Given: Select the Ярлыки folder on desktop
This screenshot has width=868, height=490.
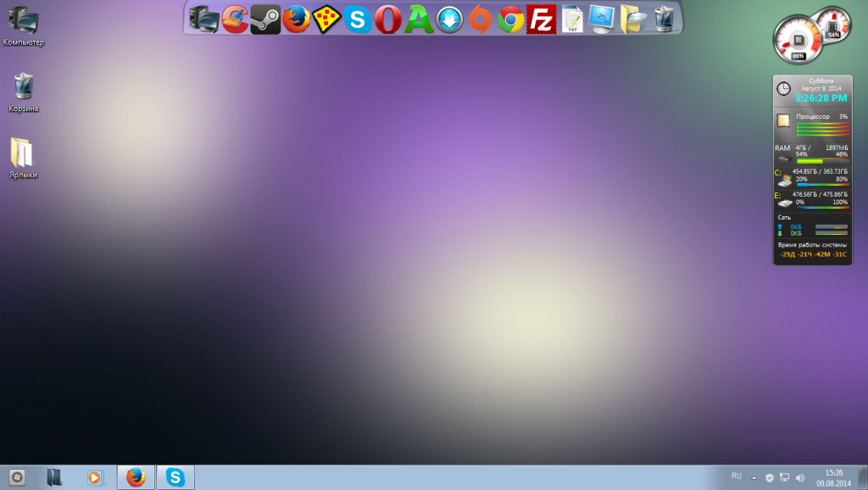Looking at the screenshot, I should coord(23,157).
